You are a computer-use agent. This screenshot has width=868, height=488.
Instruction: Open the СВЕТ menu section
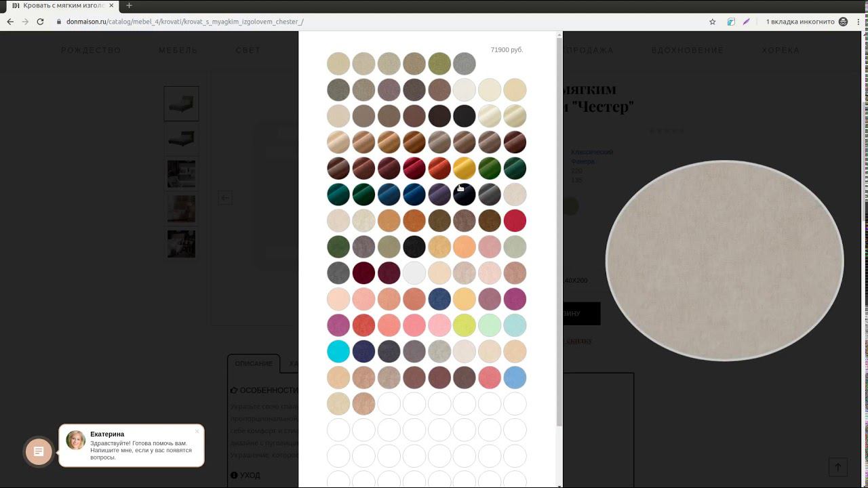(x=248, y=50)
